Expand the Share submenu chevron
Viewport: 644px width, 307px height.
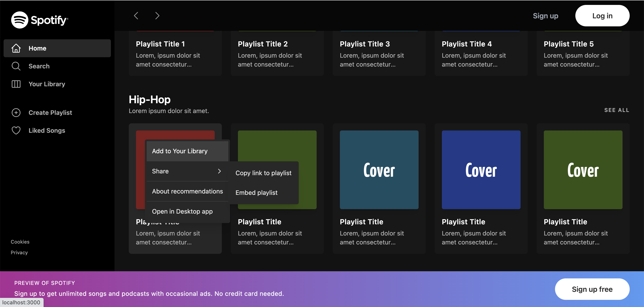click(x=219, y=171)
